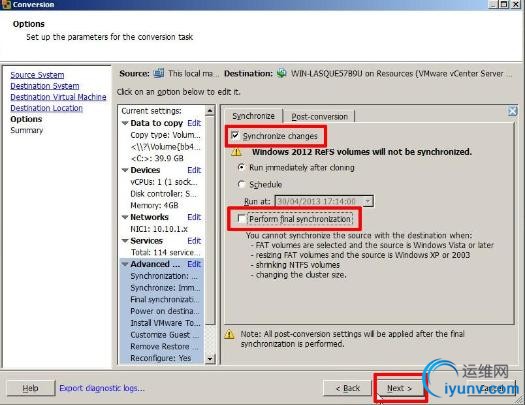525x405 pixels.
Task: Select the 'Copy type: Volum...' row
Action: (165, 135)
